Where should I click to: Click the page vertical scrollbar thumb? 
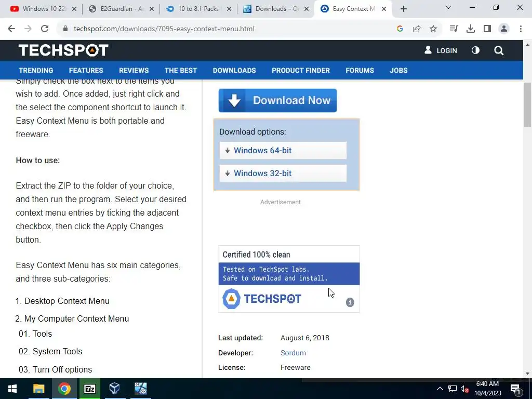[x=528, y=104]
